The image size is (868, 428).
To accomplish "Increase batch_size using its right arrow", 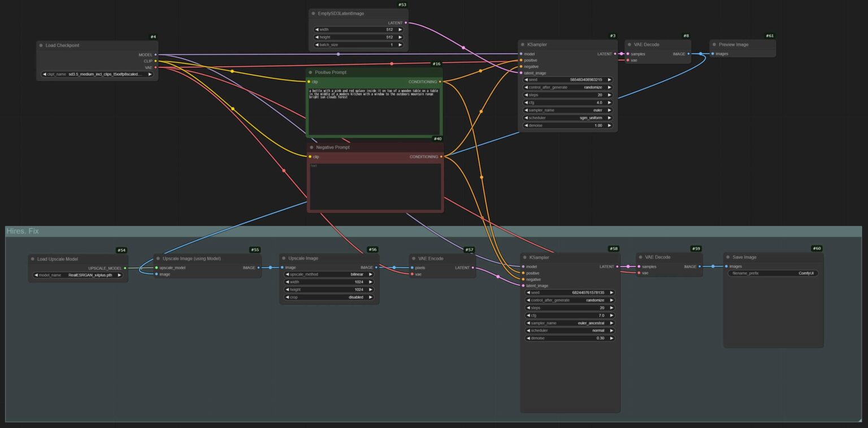I will click(400, 45).
